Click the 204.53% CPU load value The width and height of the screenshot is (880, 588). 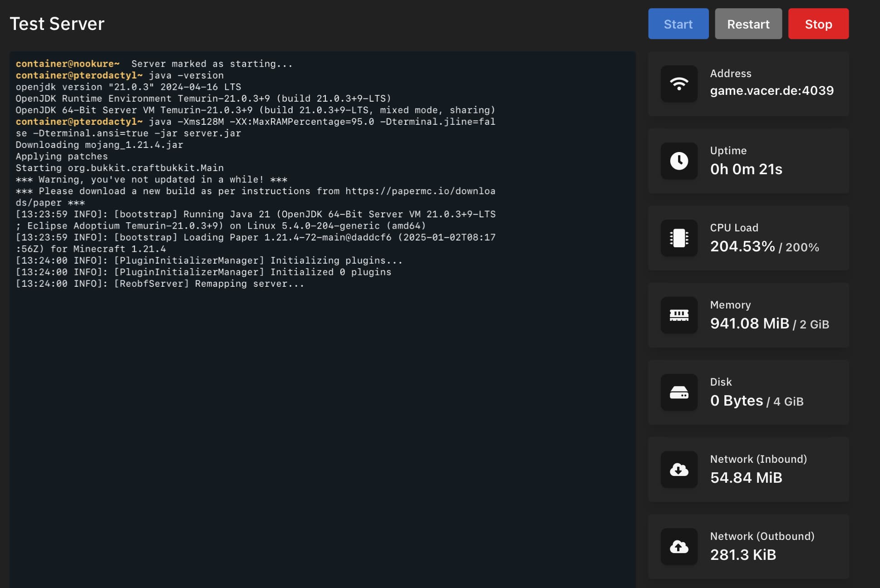(742, 246)
